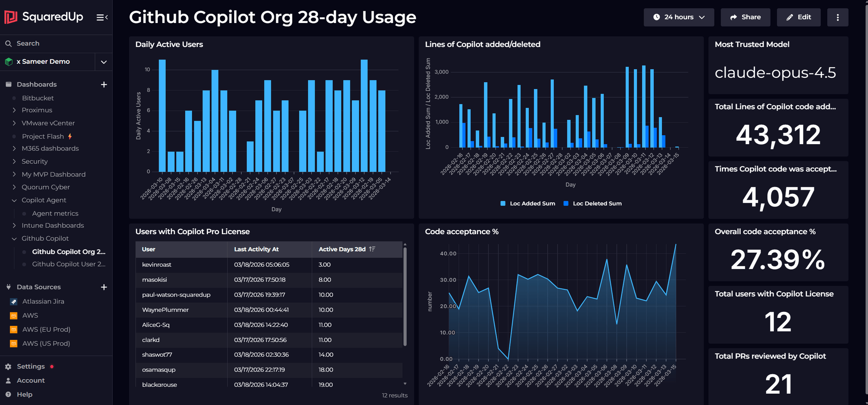Click the SquaredUp logo icon

pyautogui.click(x=10, y=17)
